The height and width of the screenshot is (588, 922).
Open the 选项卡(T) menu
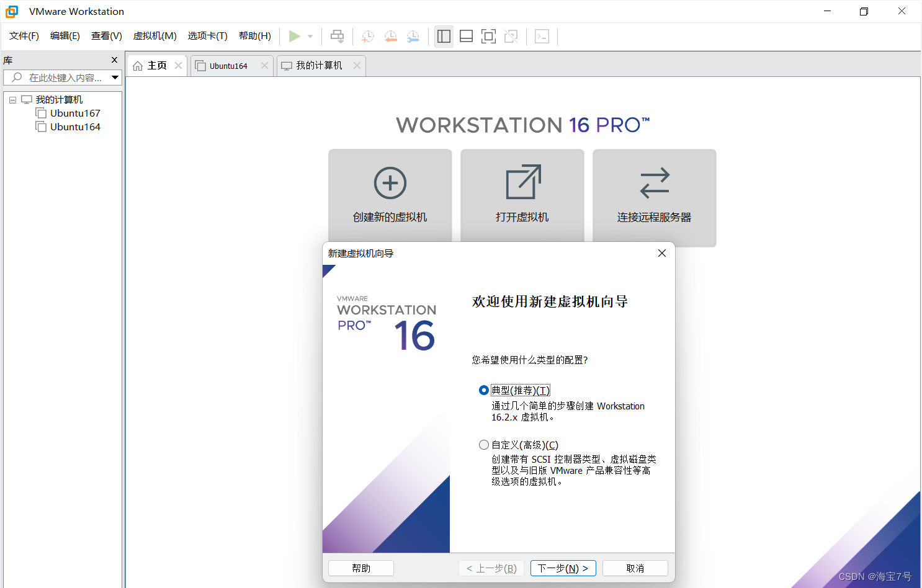[x=208, y=36]
